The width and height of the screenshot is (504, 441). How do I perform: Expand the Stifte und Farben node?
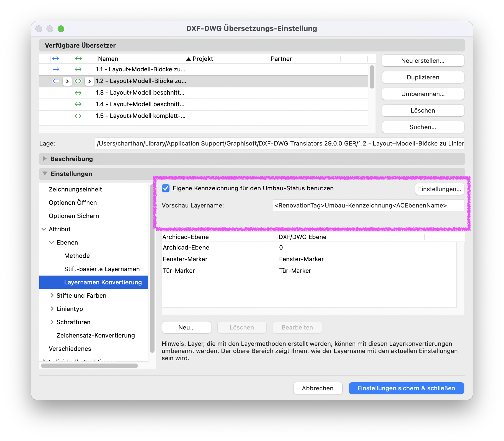coord(52,295)
